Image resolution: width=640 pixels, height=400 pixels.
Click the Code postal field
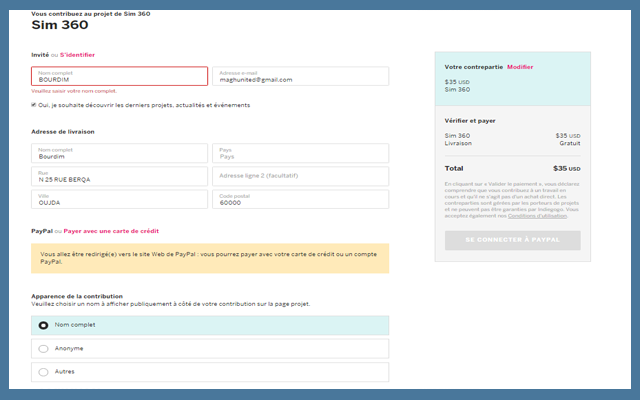[x=300, y=199]
